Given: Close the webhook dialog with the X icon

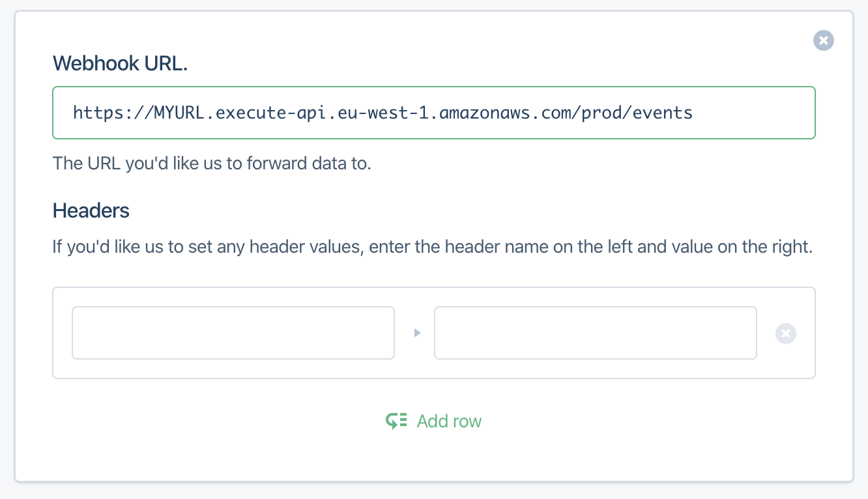Looking at the screenshot, I should (824, 40).
